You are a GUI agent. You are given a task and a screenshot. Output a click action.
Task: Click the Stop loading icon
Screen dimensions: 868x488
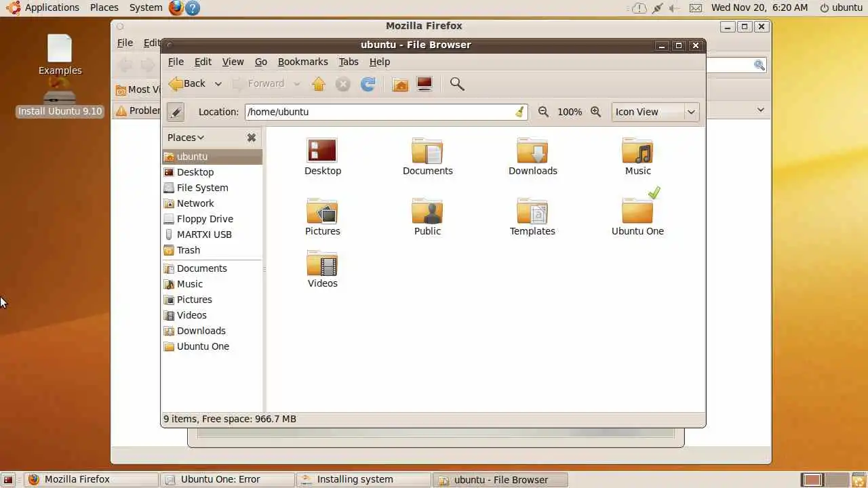tap(343, 84)
